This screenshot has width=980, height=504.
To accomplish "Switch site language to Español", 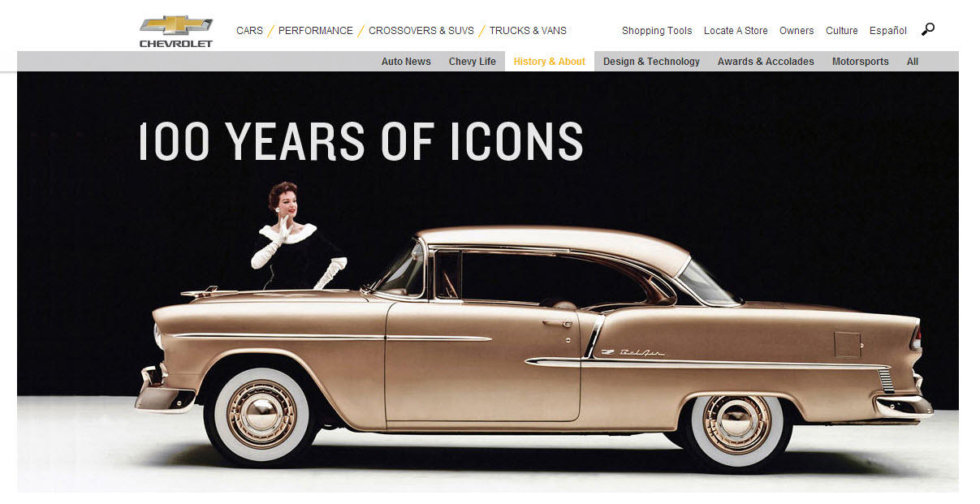I will click(888, 31).
